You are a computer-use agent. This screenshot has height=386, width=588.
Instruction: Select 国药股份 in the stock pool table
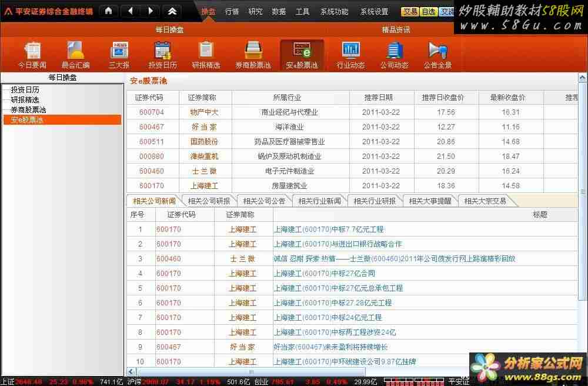[x=204, y=141]
